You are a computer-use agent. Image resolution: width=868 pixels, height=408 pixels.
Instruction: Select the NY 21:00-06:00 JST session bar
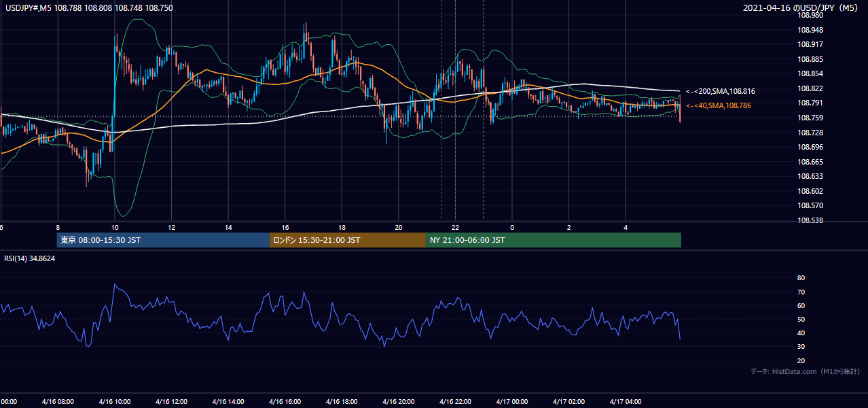click(x=554, y=240)
